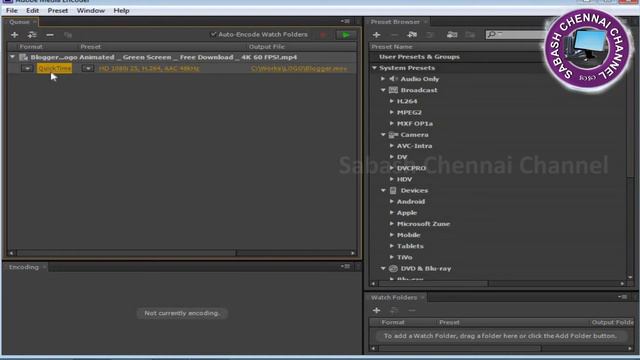Image resolution: width=640 pixels, height=360 pixels.
Task: Select Tablets presets item
Action: [x=410, y=246]
